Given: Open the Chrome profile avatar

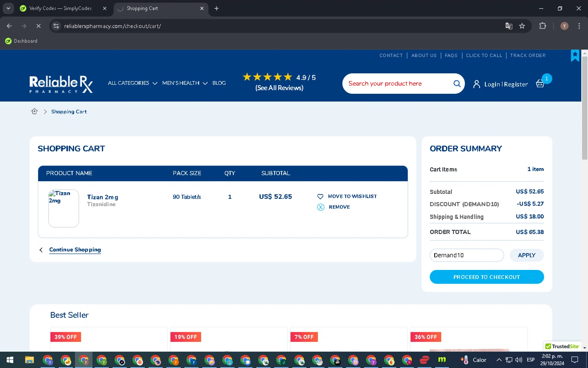Looking at the screenshot, I should coord(564,26).
